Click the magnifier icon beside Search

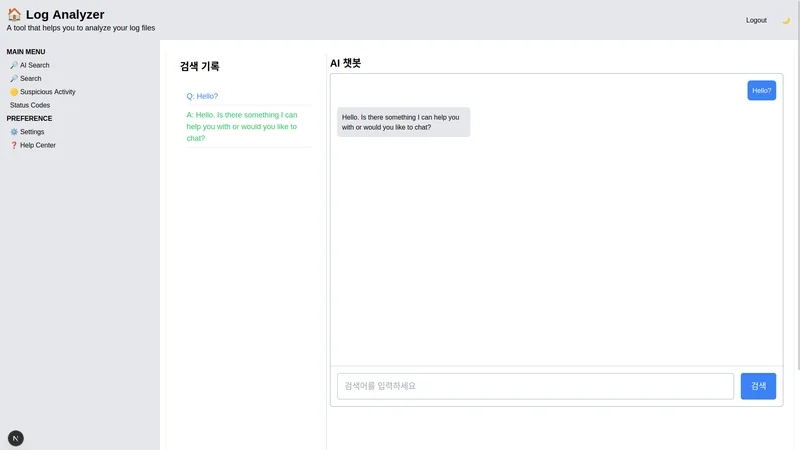(14, 79)
